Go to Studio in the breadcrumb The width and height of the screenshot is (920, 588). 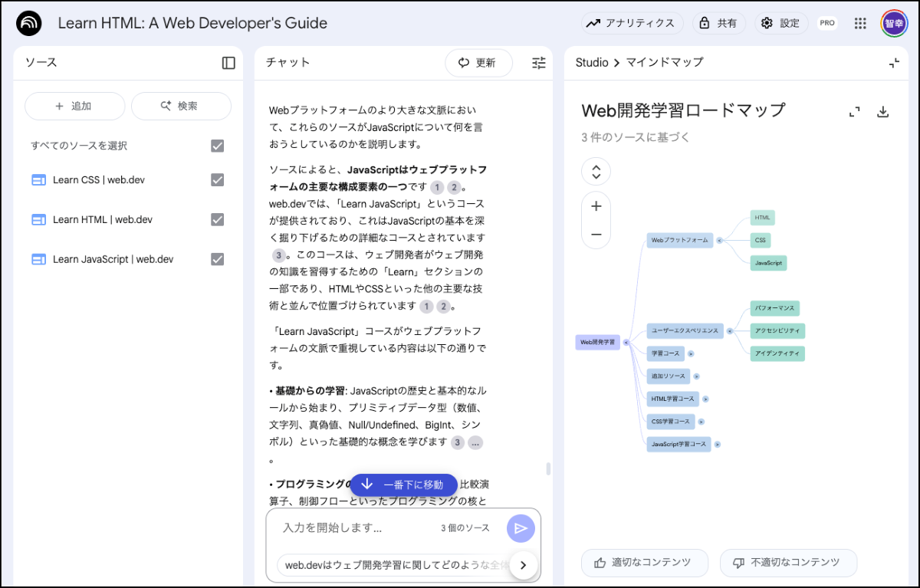tap(591, 62)
